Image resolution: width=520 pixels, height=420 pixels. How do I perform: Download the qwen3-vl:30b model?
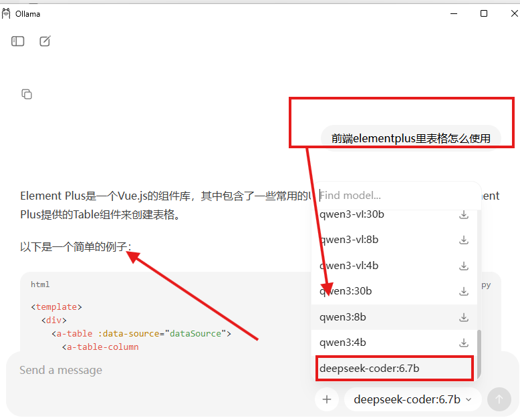pos(464,214)
